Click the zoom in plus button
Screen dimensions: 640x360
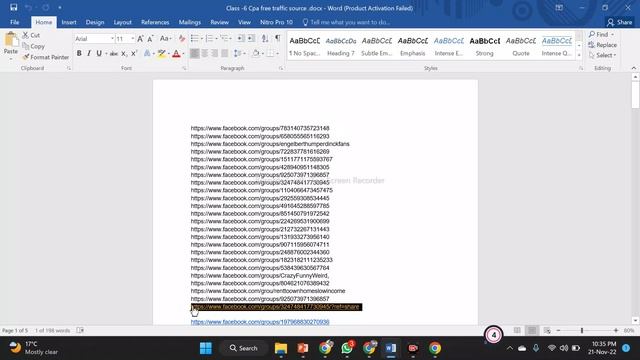point(616,330)
